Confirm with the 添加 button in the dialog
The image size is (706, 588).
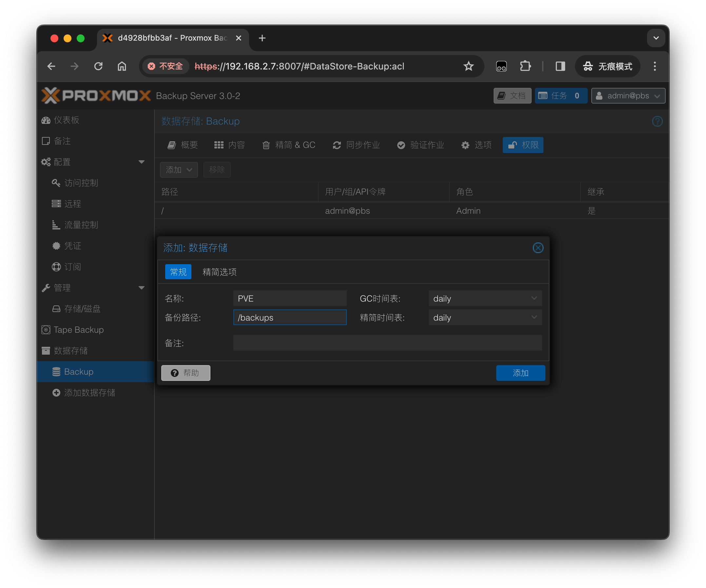pos(520,373)
